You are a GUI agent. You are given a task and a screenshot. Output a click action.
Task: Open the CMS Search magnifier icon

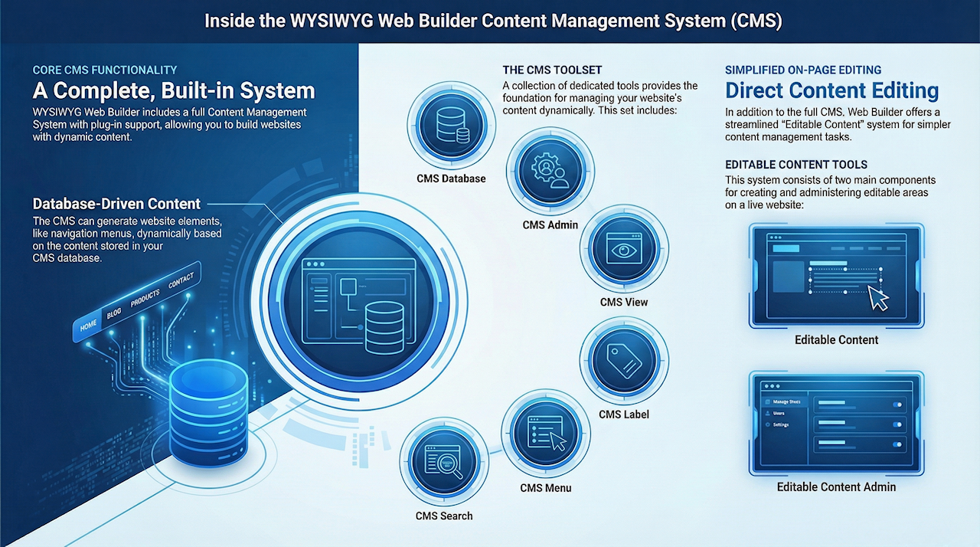(444, 463)
